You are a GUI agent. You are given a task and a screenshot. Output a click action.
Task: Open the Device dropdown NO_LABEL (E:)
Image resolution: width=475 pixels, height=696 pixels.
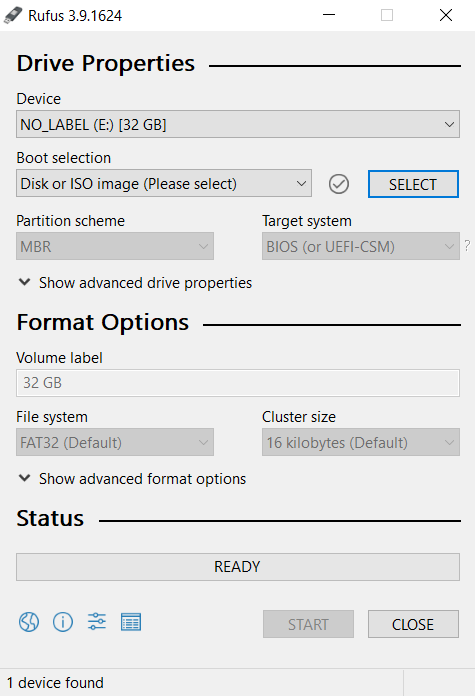tap(238, 124)
